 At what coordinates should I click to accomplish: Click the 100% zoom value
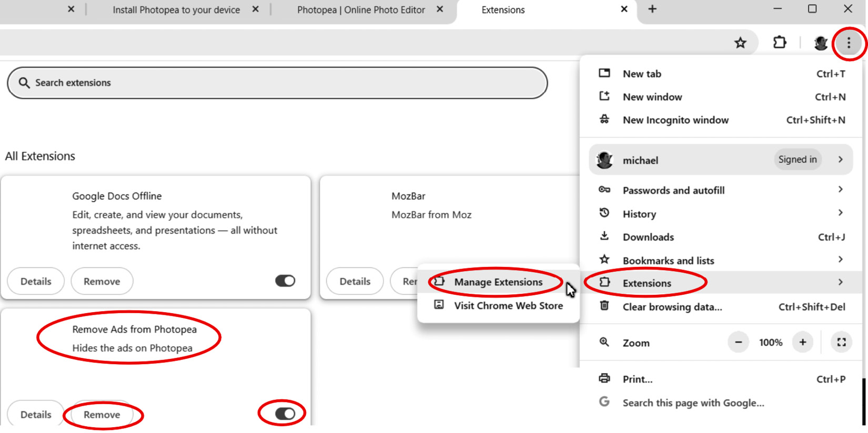click(771, 343)
